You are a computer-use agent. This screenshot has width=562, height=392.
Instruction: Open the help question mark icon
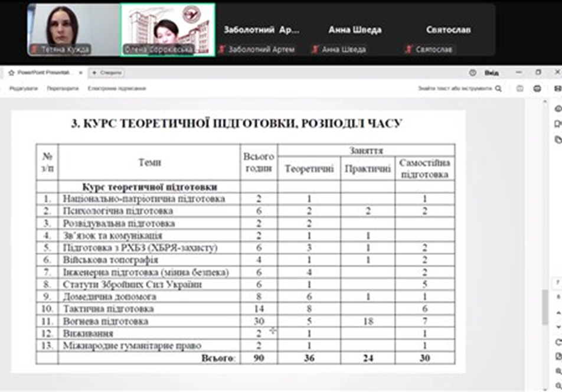coord(472,73)
